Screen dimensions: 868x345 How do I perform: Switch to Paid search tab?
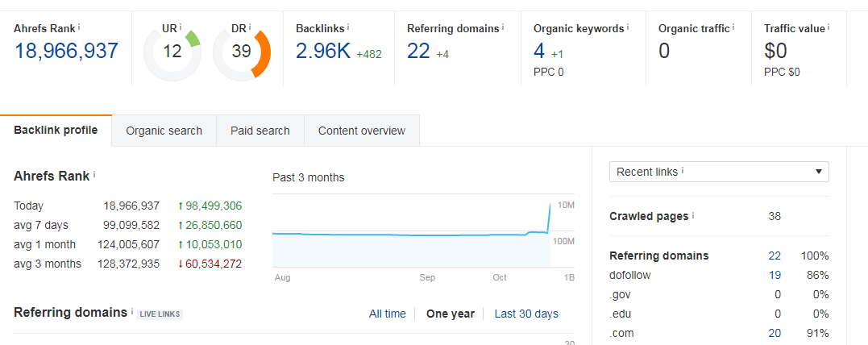pos(260,131)
